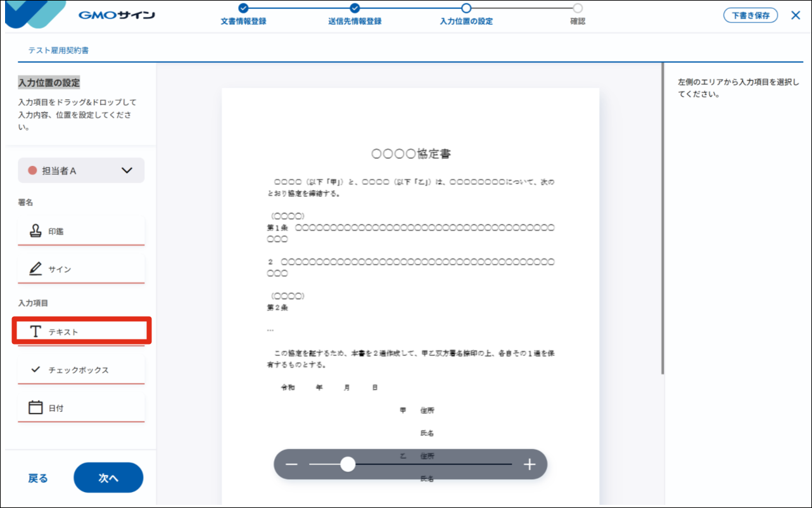
Task: Select the 印鑑 stamp icon
Action: (36, 231)
